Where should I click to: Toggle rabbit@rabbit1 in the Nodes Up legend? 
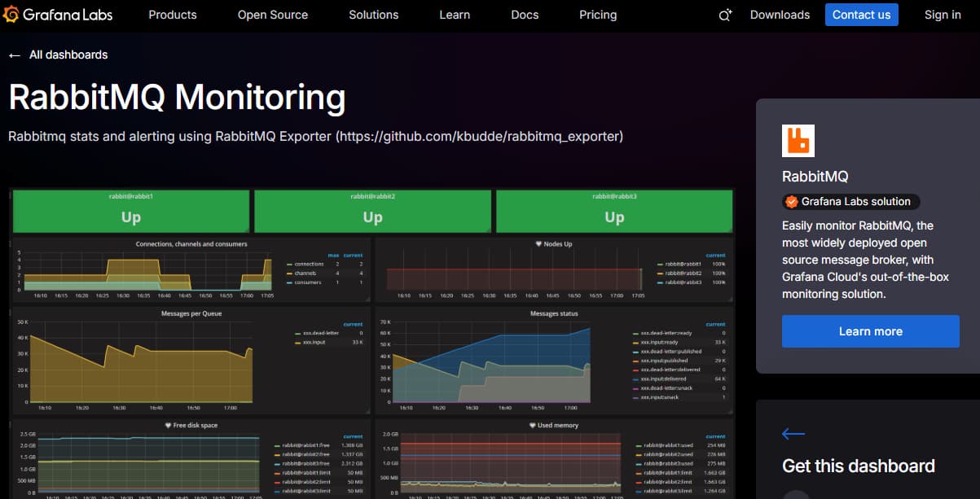pyautogui.click(x=683, y=265)
